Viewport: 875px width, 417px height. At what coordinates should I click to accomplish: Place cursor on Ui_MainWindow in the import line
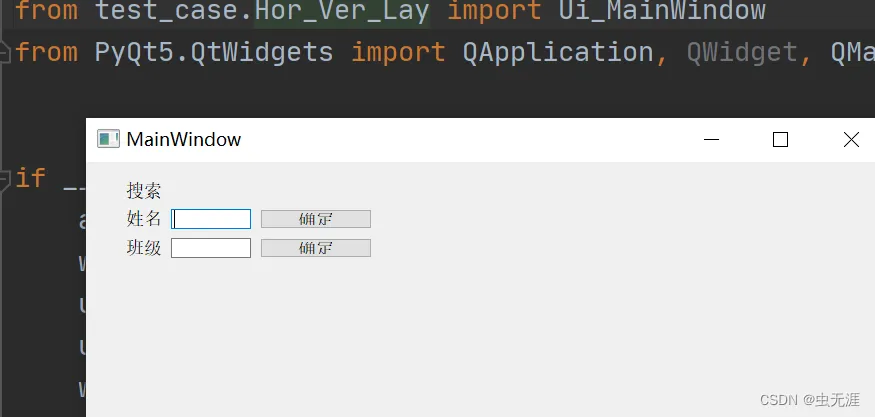click(x=662, y=11)
